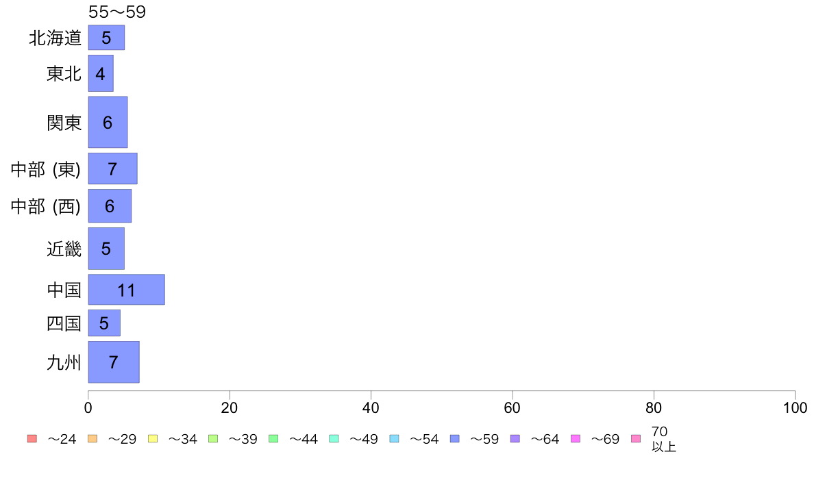Click the orange ~29 legend swatch

pos(92,438)
